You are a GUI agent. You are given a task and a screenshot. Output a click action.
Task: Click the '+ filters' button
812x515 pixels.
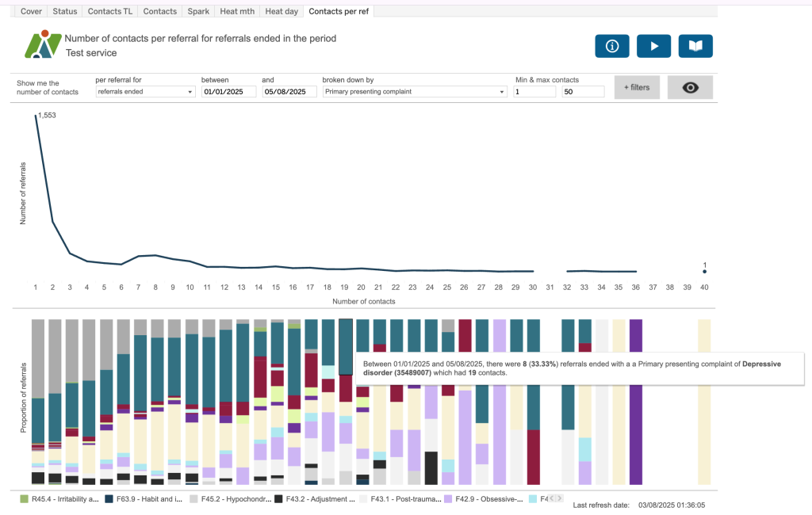click(637, 88)
